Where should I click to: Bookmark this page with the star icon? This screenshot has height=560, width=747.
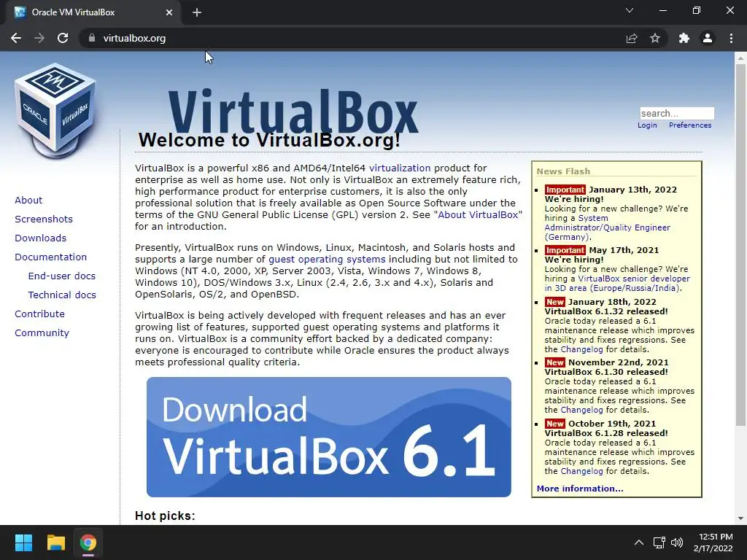coord(655,38)
